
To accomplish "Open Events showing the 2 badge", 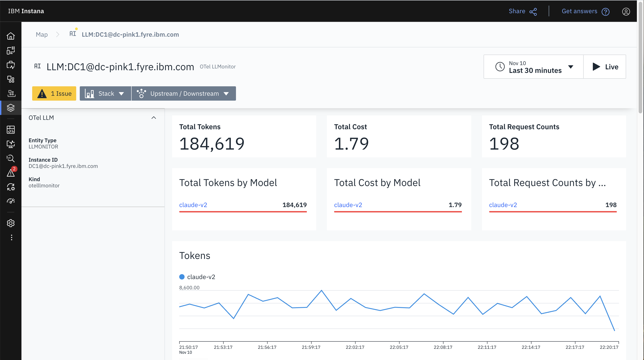I will tap(11, 173).
